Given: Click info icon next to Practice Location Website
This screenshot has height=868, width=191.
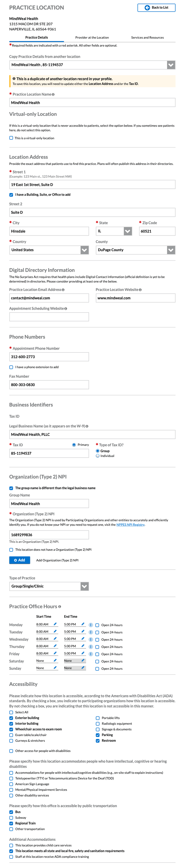Looking at the screenshot, I should coord(140,290).
